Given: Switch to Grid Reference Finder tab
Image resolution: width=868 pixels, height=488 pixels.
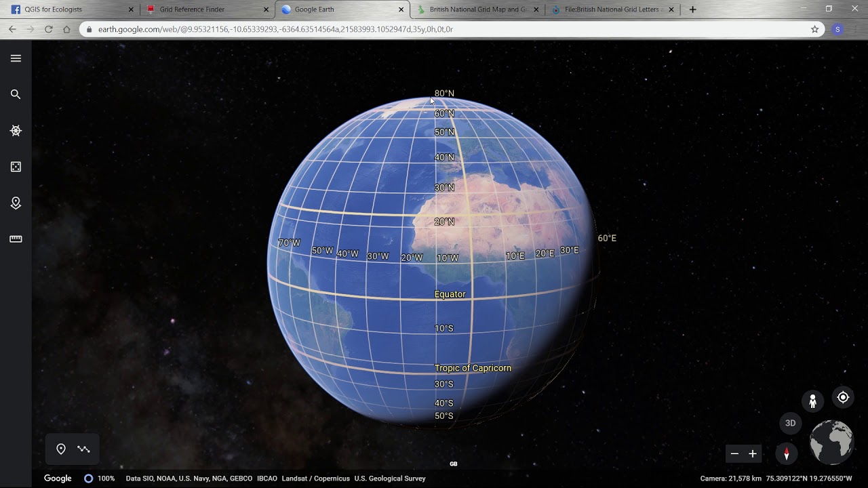Looking at the screenshot, I should point(207,9).
